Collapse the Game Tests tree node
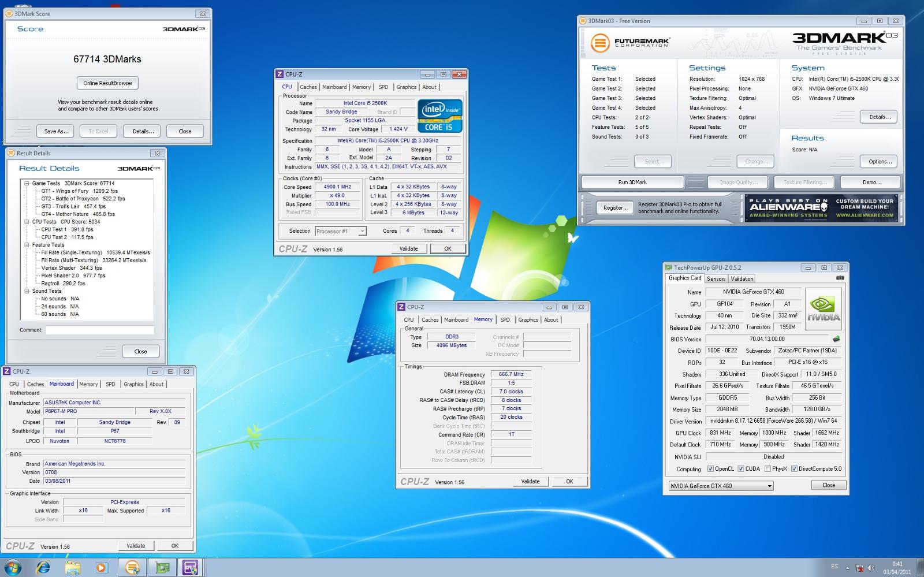This screenshot has width=924, height=577. (27, 183)
